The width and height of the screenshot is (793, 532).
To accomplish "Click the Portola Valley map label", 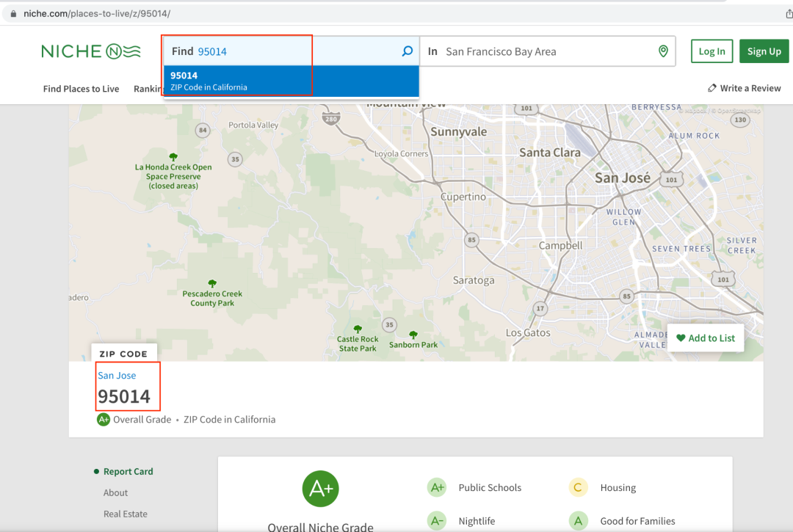I will [253, 125].
